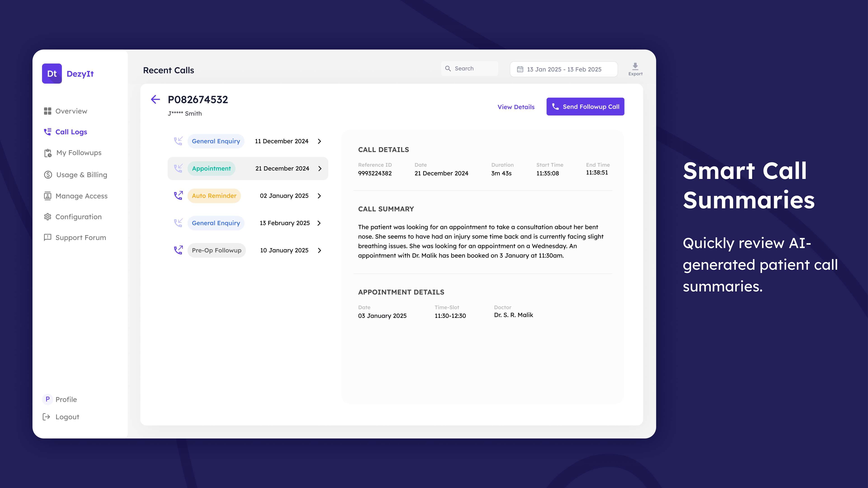868x488 pixels.
Task: Expand the 13 February 2025 General Enquiry chevron
Action: tap(319, 223)
